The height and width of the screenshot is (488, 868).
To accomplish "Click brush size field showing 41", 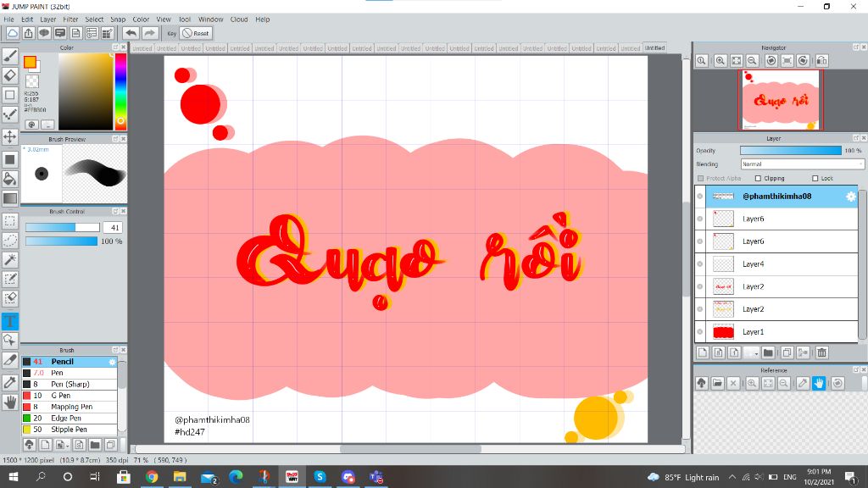I will (113, 227).
